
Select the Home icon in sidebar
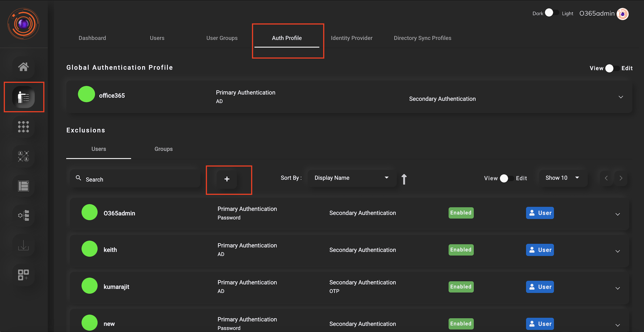tap(23, 67)
